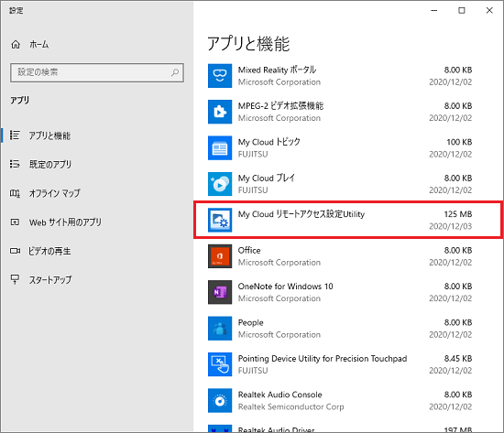Click the オフライン マップ map icon
The height and width of the screenshot is (433, 504).
(x=15, y=193)
